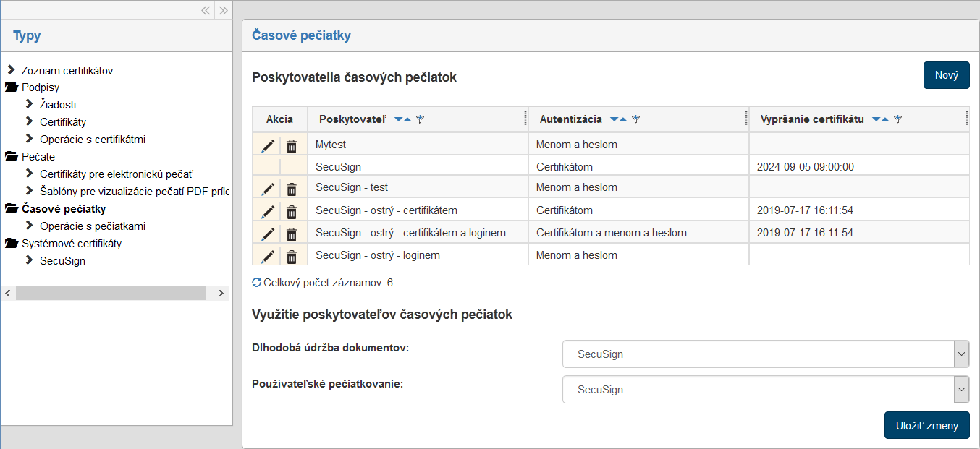
Task: Expand Zoznam certifikátov tree item
Action: point(11,70)
